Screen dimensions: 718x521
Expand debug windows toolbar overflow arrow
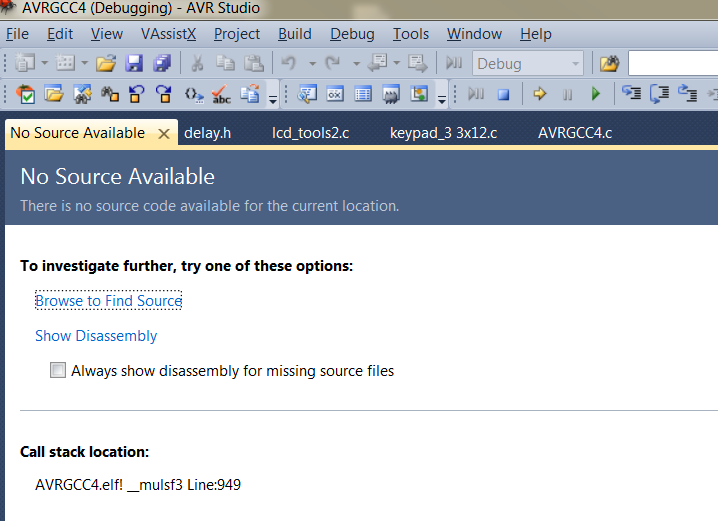[442, 99]
